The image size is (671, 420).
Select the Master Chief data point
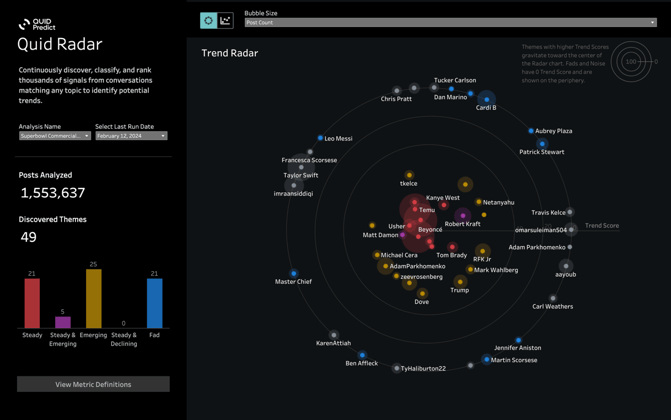(x=294, y=273)
